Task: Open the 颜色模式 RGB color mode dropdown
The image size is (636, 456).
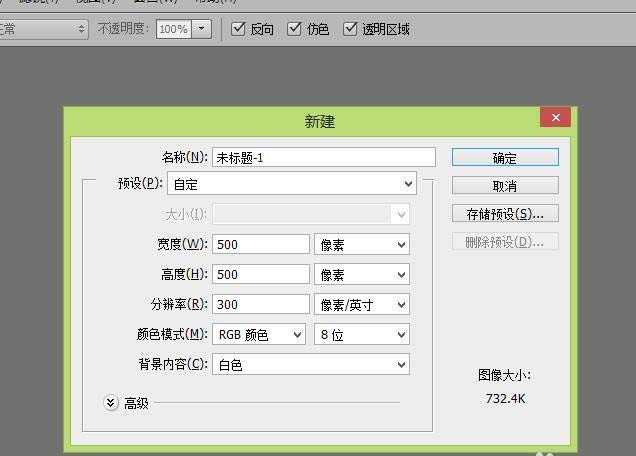Action: [x=258, y=335]
